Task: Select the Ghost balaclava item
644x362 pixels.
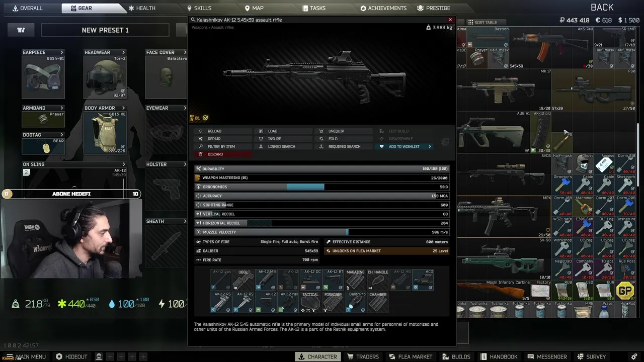Action: point(584,164)
